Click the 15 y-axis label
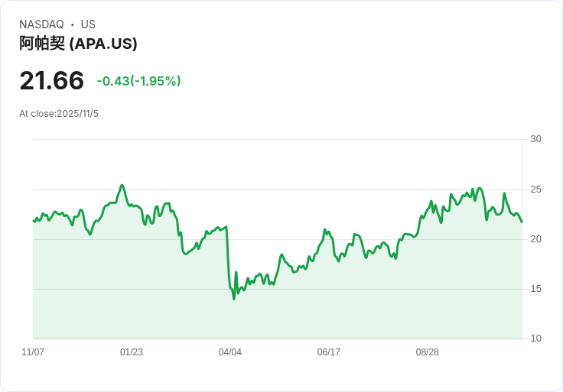The width and height of the screenshot is (563, 392). [x=535, y=289]
